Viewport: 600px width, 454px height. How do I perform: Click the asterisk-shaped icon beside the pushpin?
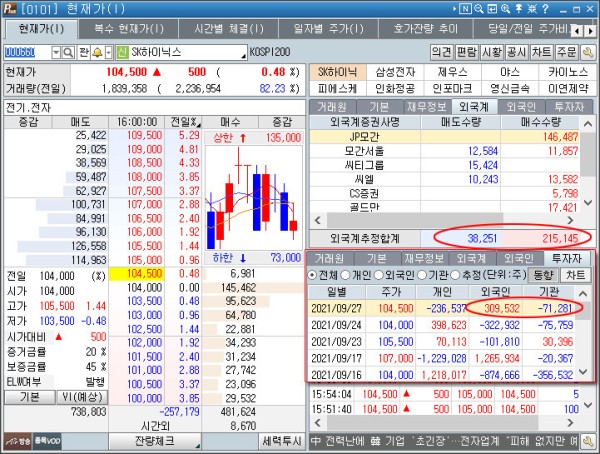coord(532,8)
